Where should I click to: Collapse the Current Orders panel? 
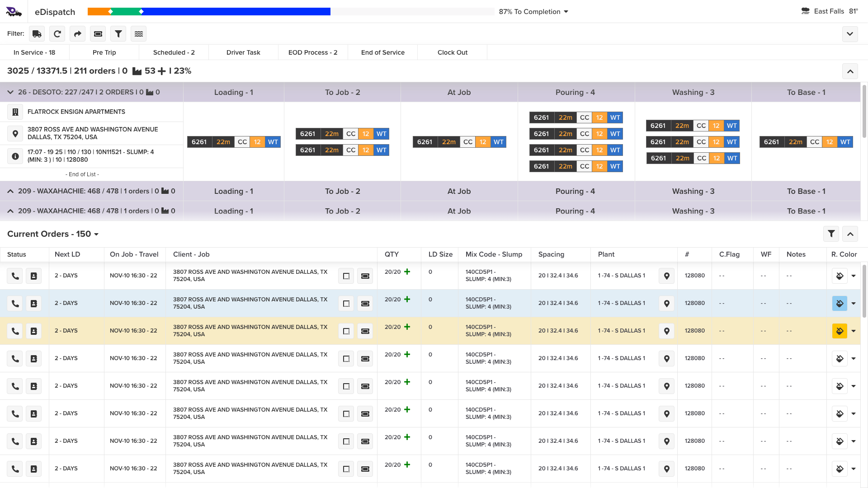click(850, 234)
